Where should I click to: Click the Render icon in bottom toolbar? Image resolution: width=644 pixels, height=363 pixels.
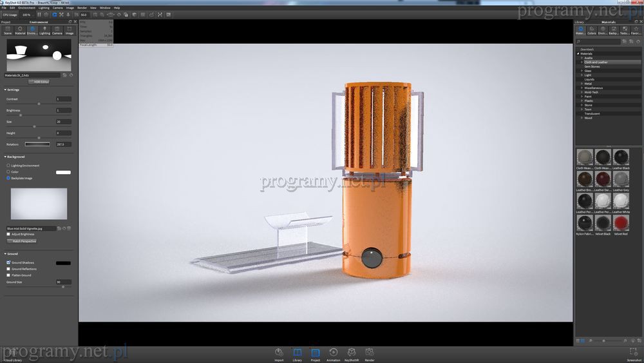coord(370,353)
